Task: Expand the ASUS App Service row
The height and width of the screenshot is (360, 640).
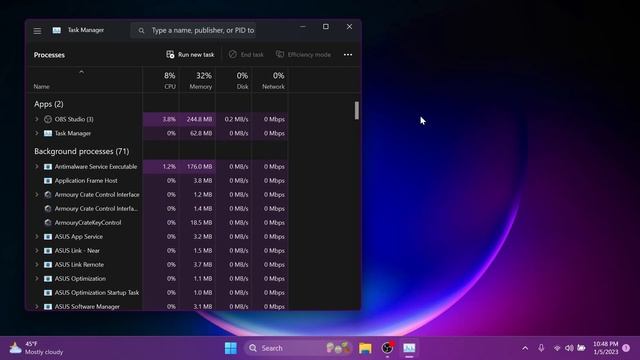Action: [x=37, y=237]
